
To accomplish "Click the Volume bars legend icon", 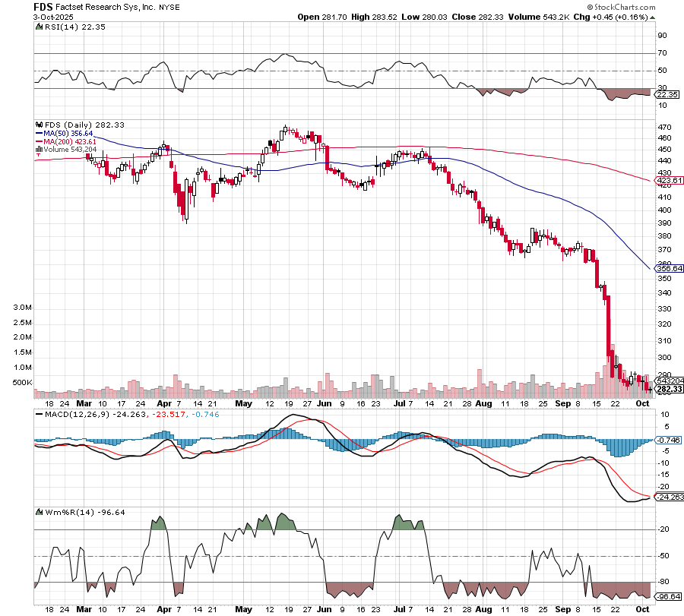I will pyautogui.click(x=39, y=150).
